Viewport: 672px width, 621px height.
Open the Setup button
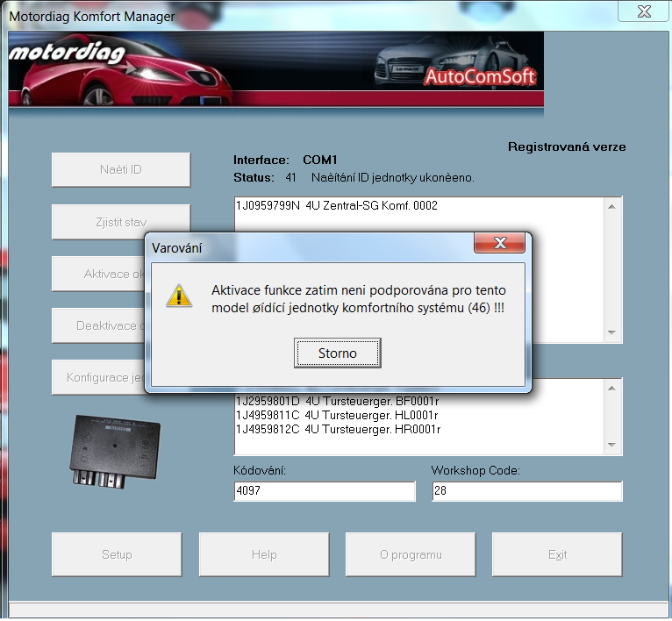117,554
